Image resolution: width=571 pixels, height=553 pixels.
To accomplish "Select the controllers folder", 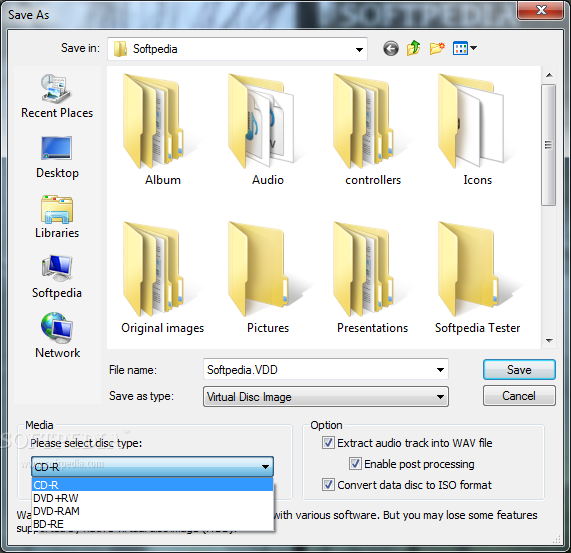I will click(373, 130).
